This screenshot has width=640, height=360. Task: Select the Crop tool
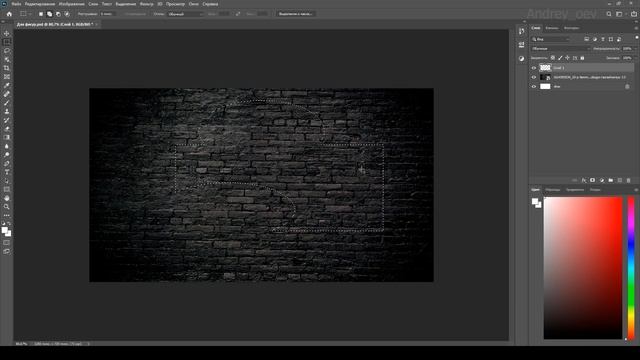coord(7,68)
